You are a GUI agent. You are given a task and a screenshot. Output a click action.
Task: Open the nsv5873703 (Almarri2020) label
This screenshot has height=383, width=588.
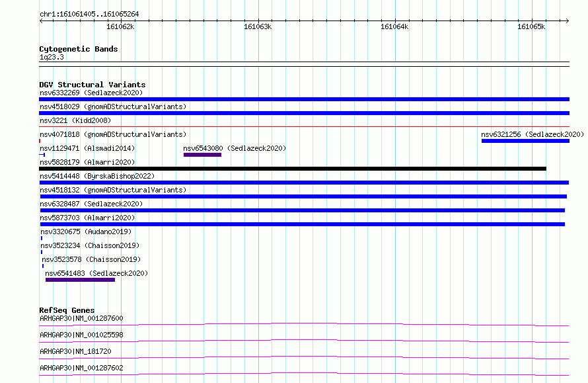tap(87, 218)
